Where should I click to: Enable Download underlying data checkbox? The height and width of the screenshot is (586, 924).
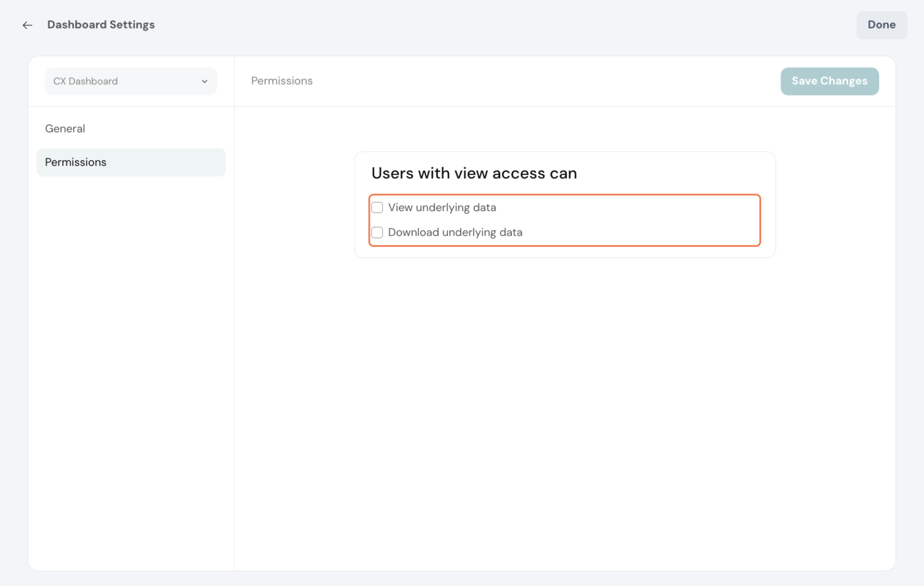coord(377,232)
